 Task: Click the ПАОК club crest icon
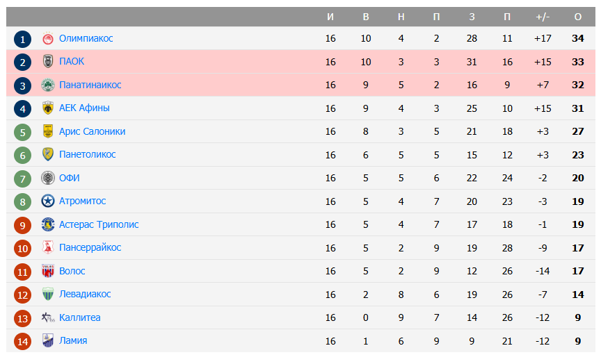[x=48, y=62]
